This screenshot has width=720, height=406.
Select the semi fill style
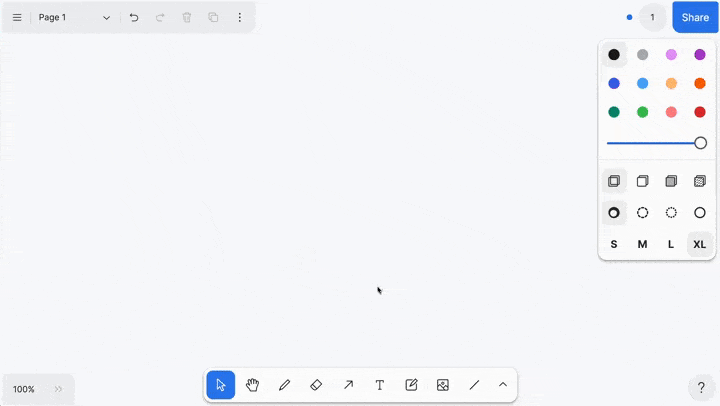click(x=642, y=181)
